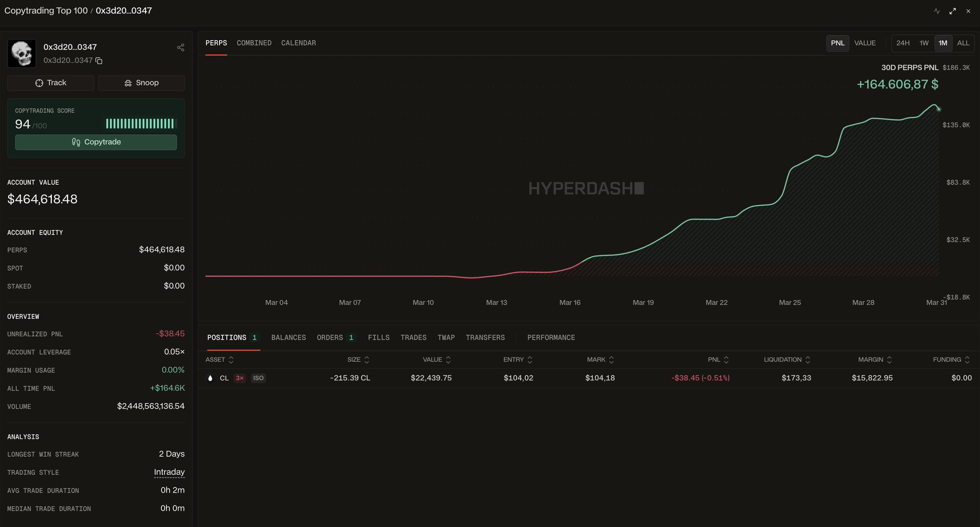Image resolution: width=980 pixels, height=527 pixels.
Task: Switch to the PERFORMANCE tab
Action: (x=551, y=338)
